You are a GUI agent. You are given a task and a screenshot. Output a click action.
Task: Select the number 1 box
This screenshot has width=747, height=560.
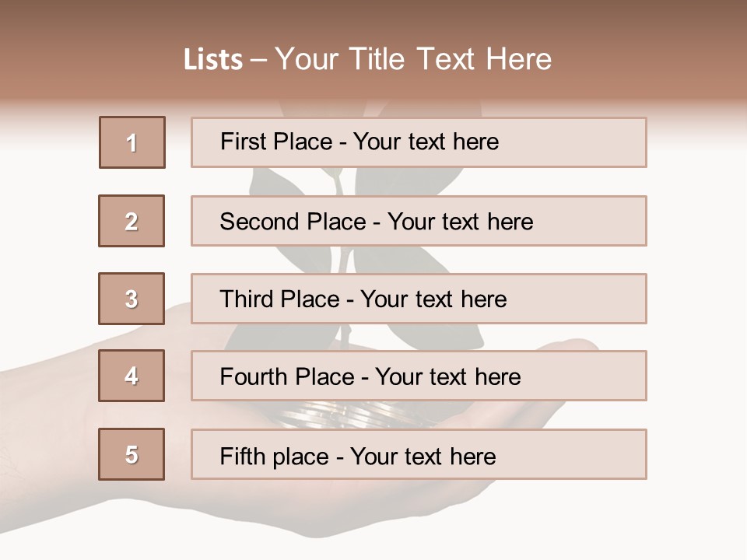pos(132,142)
